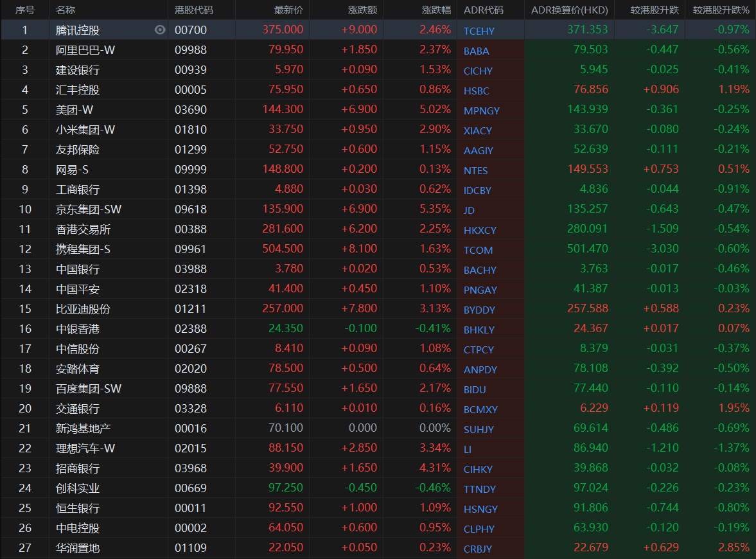Click the 序号 column header
This screenshot has width=756, height=559.
point(25,10)
